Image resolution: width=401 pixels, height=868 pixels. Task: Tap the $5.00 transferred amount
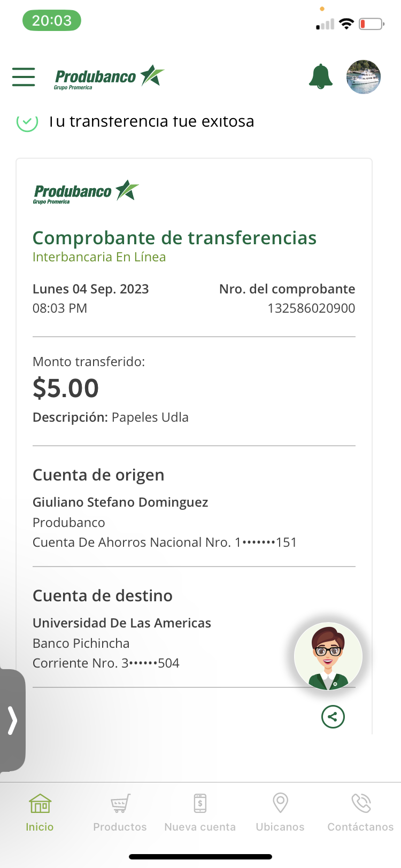click(x=66, y=388)
